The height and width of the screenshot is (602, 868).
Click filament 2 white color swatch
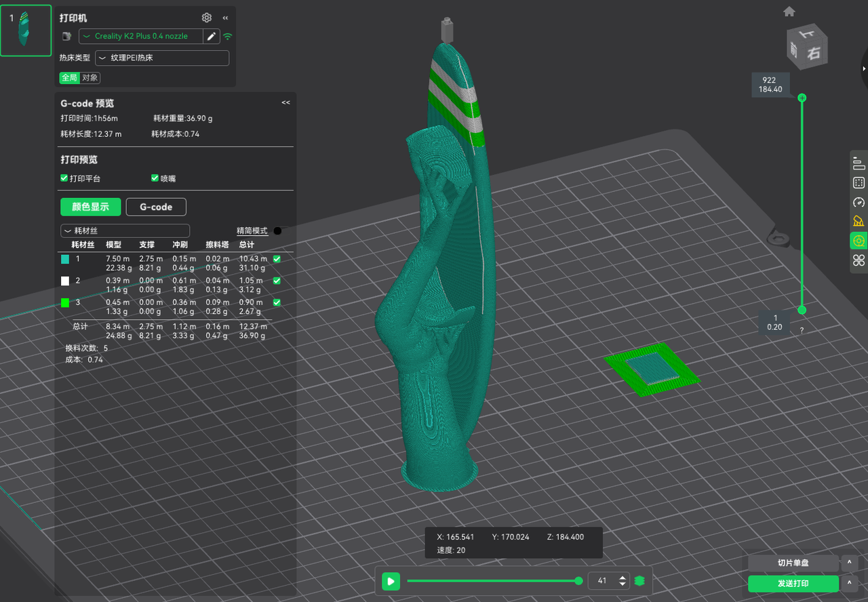65,281
